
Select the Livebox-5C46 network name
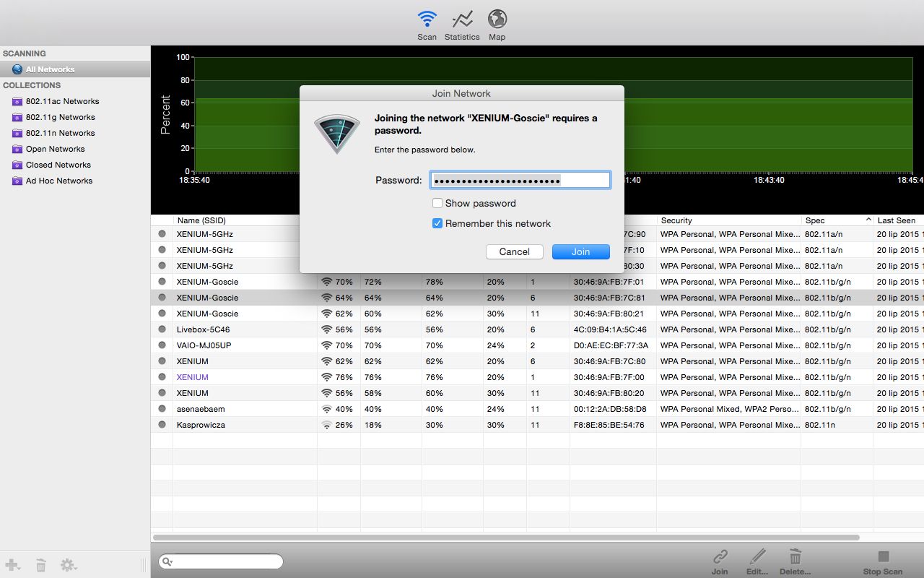(203, 329)
